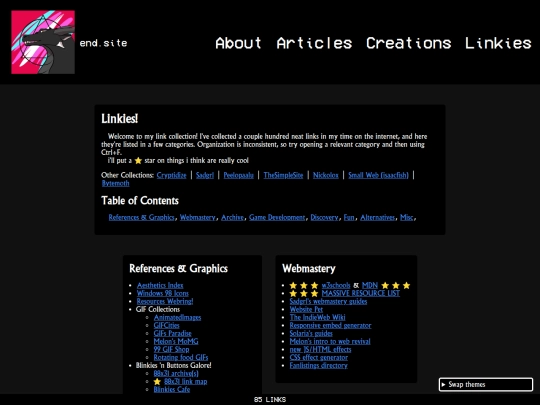The width and height of the screenshot is (540, 405).
Task: Visit the Cryptidize collection link
Action: tap(172, 175)
